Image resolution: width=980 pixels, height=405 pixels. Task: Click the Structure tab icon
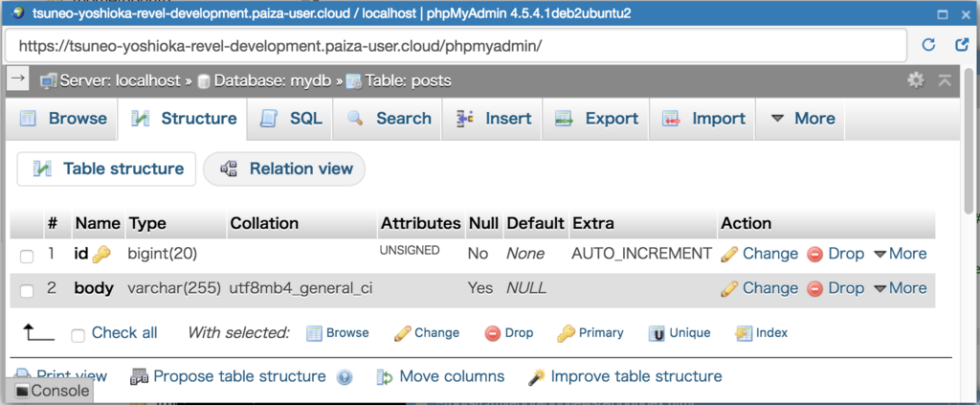coord(140,119)
